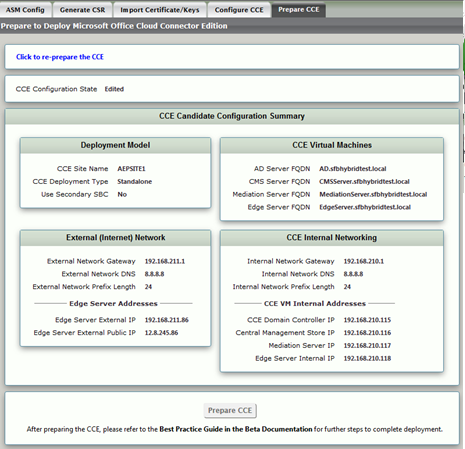Click the Prepare CCE button

230,410
